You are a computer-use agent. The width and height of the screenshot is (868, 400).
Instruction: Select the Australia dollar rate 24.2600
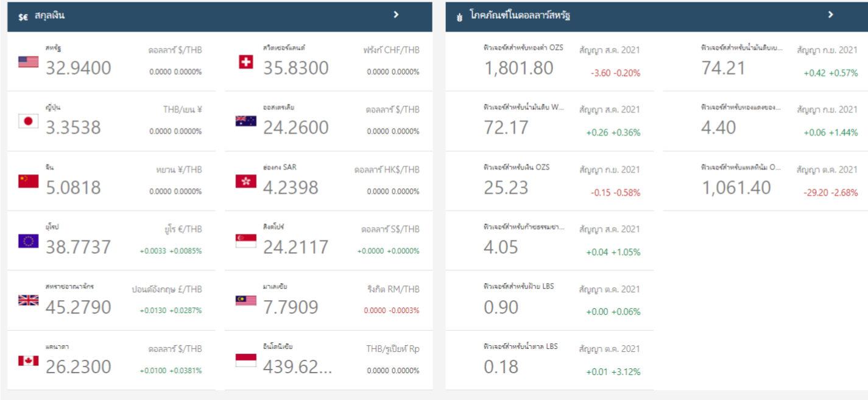(x=296, y=128)
